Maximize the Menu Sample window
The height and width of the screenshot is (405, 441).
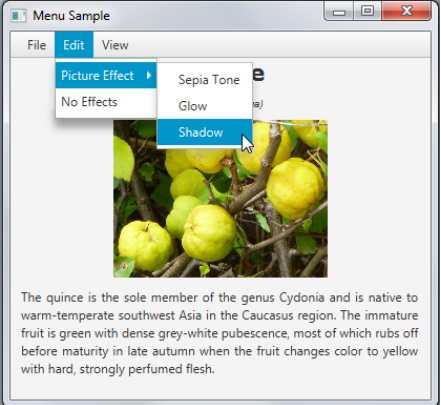click(367, 11)
